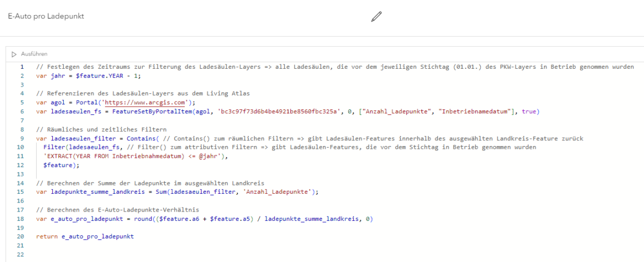The image size is (644, 262).
Task: Click line number 1 in the gutter
Action: click(22, 67)
